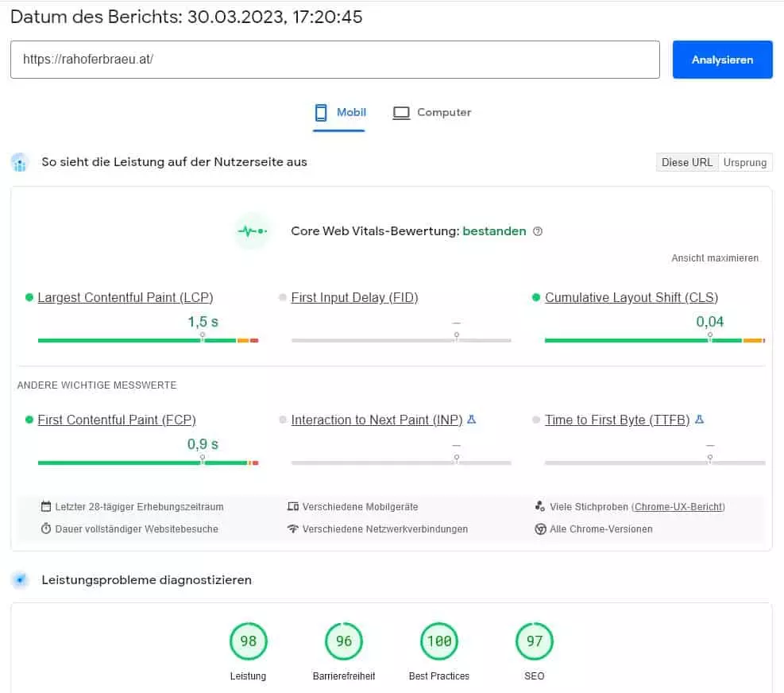Click the LCP distribution bar
Screen dimensions: 784x693
(x=148, y=341)
